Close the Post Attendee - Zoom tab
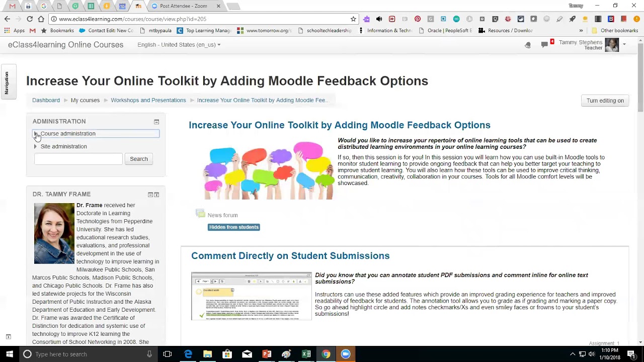The width and height of the screenshot is (644, 362). tap(218, 6)
